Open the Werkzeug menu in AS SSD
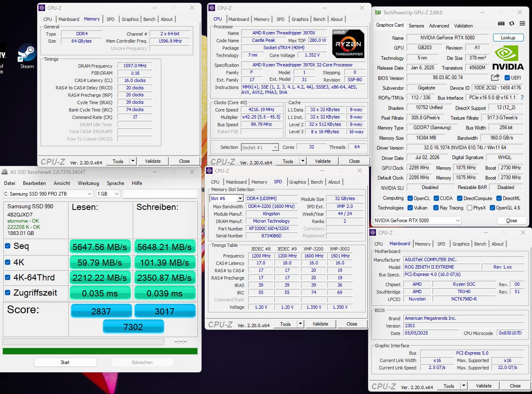This screenshot has width=532, height=394. pyautogui.click(x=88, y=183)
